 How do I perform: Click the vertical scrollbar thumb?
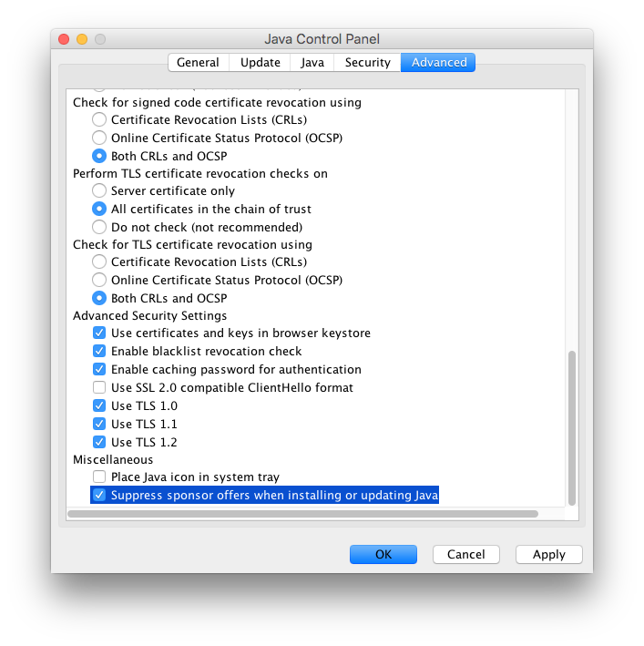pyautogui.click(x=571, y=427)
